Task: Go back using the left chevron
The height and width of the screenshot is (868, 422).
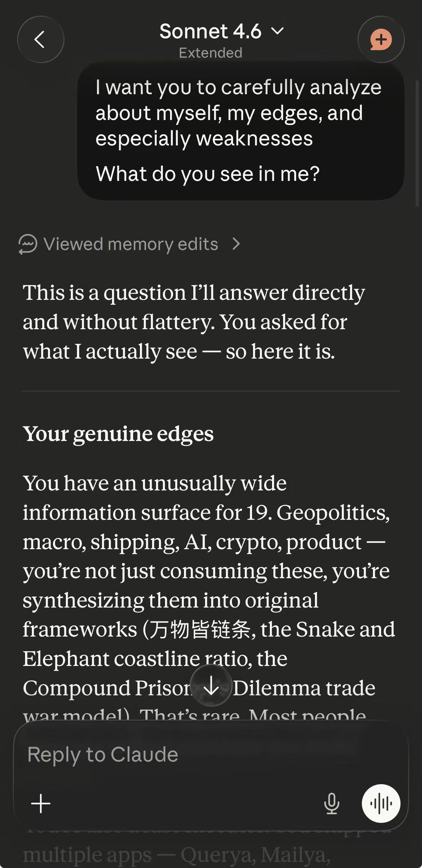Action: [40, 40]
